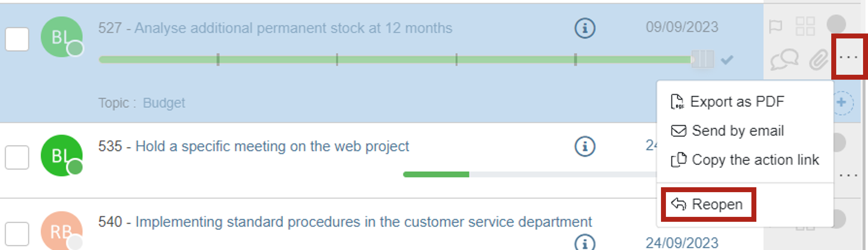Check the box for action 527
The image size is (868, 250).
[17, 39]
